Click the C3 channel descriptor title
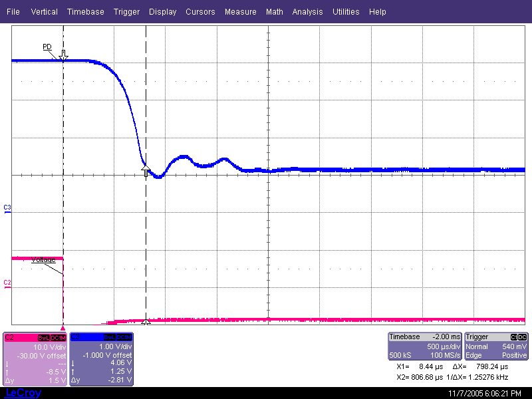Viewport: 532px width, 399px height. [75, 336]
